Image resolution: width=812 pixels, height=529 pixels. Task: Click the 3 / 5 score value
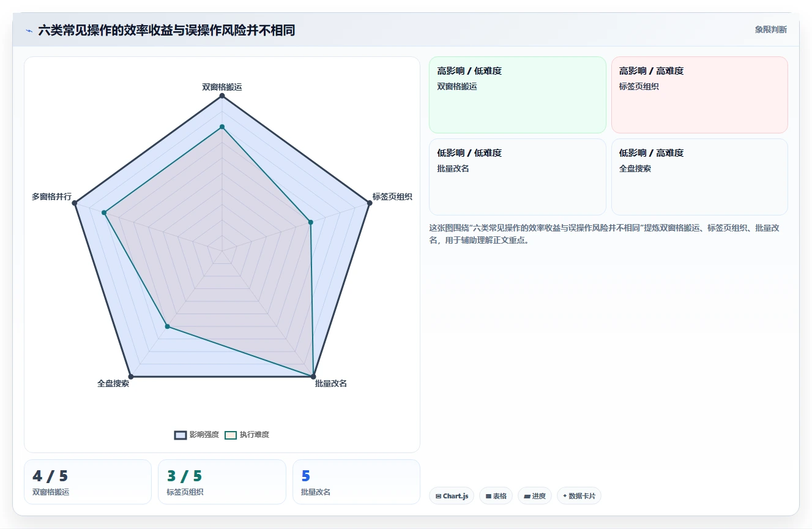tap(184, 476)
